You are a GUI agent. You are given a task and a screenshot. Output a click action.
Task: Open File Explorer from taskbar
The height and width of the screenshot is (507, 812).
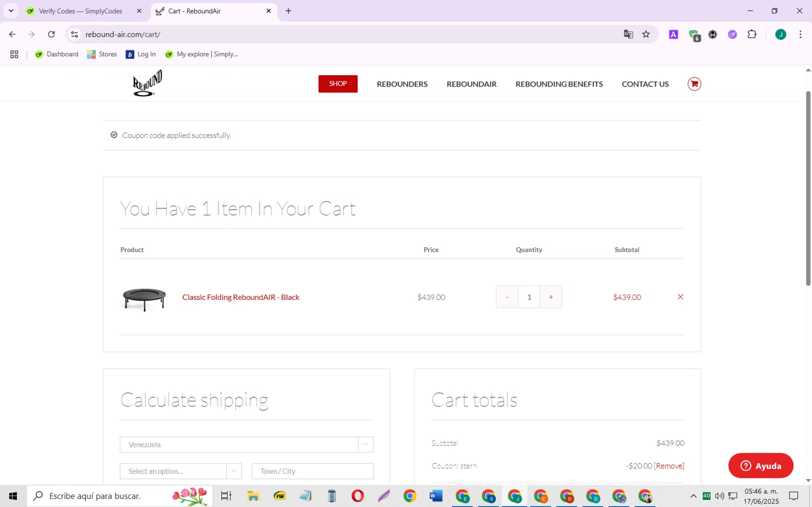(253, 496)
